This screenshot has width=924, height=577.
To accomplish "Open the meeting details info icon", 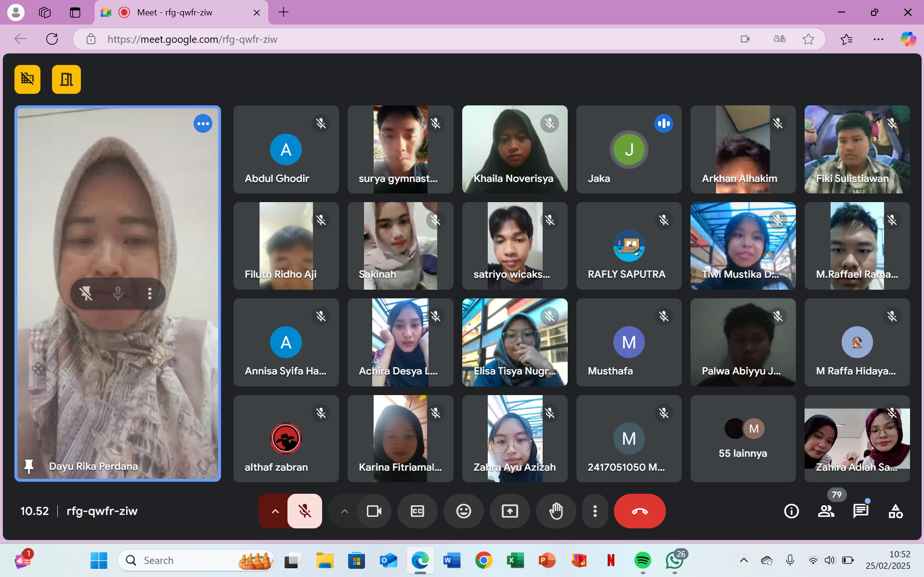I will pyautogui.click(x=791, y=511).
